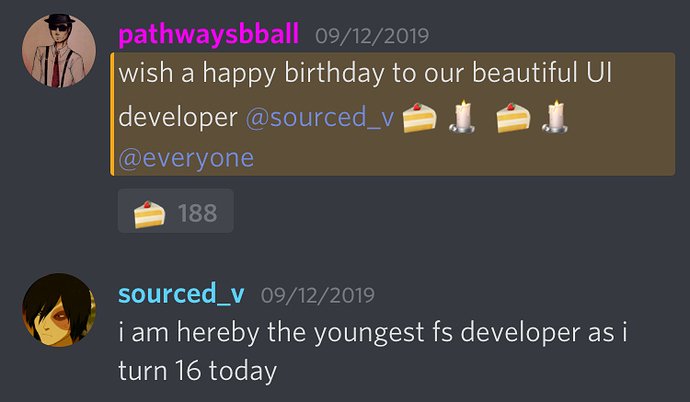Image resolution: width=690 pixels, height=402 pixels.
Task: Click the 188 reaction count number
Action: click(198, 213)
